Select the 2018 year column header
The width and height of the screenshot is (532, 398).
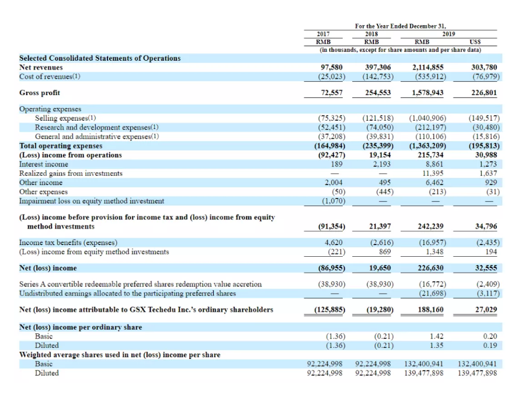371,34
